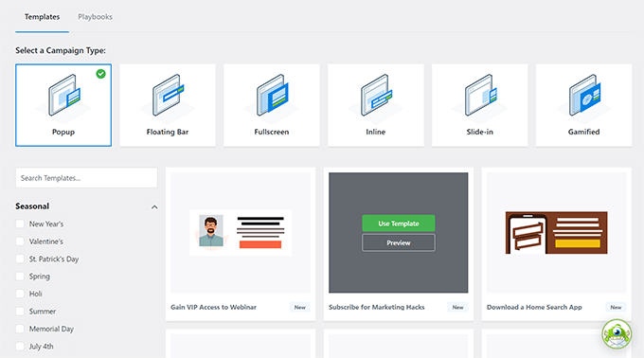The width and height of the screenshot is (644, 358).
Task: Focus the Search Templates input field
Action: tap(86, 178)
